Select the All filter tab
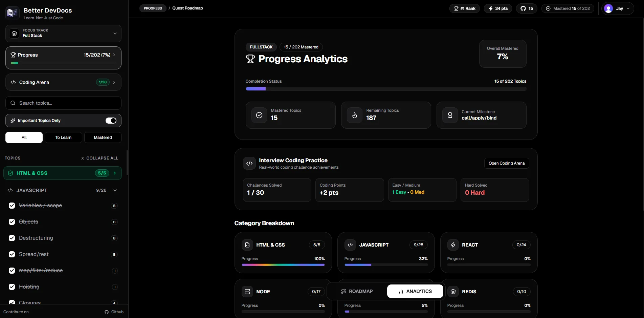This screenshot has height=318, width=644. pos(24,137)
